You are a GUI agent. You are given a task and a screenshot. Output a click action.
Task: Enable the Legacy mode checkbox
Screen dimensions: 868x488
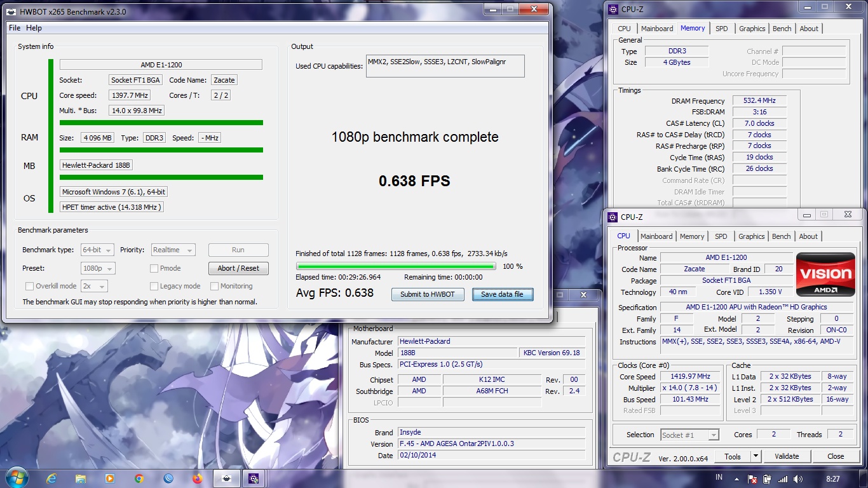[154, 286]
